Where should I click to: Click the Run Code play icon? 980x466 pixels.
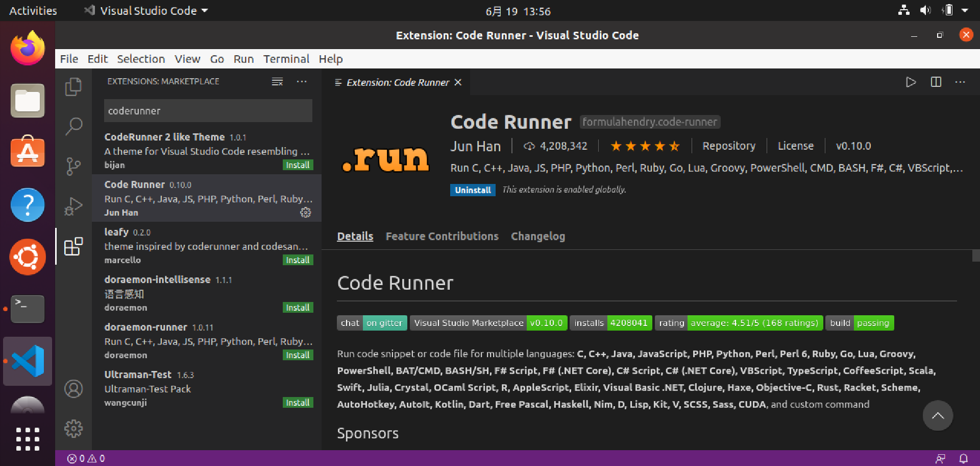point(911,82)
